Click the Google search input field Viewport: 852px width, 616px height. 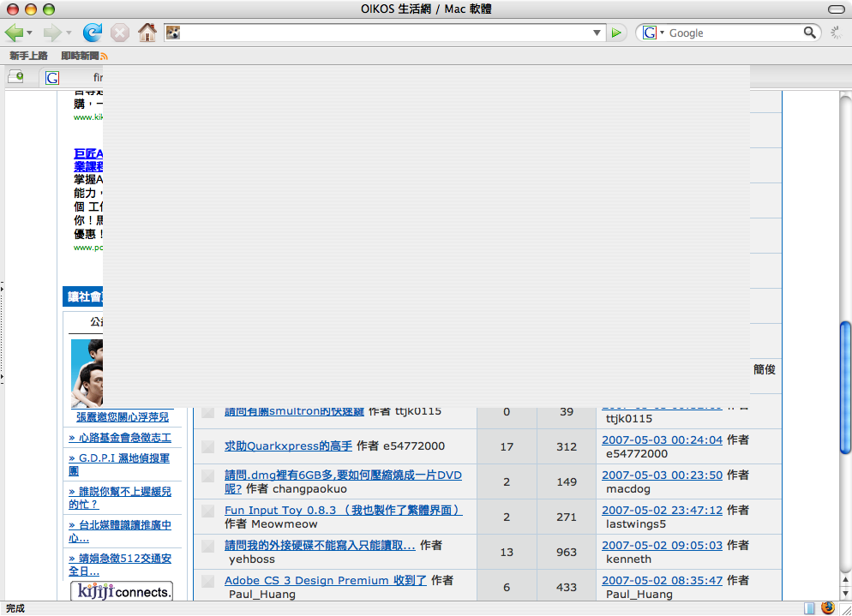(733, 33)
